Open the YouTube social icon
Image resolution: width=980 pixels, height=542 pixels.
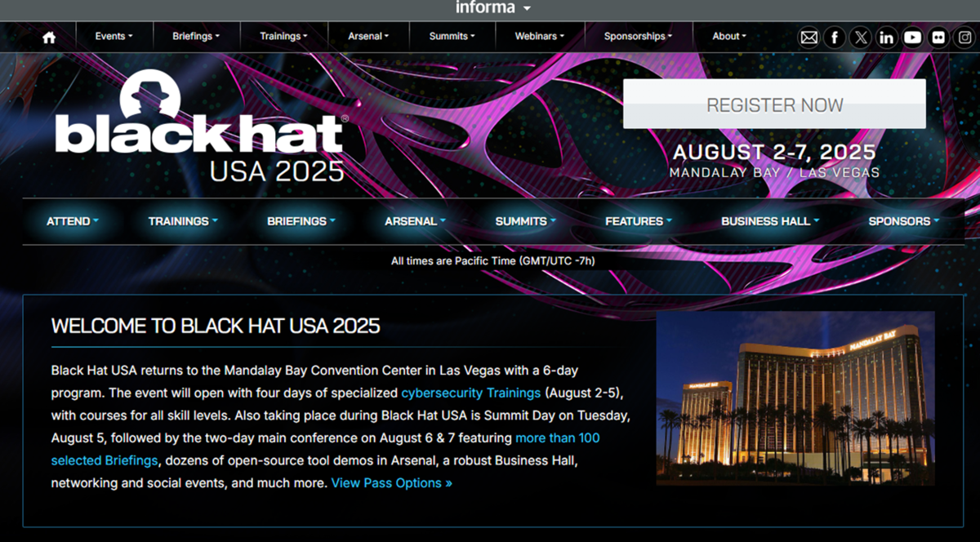coord(912,37)
